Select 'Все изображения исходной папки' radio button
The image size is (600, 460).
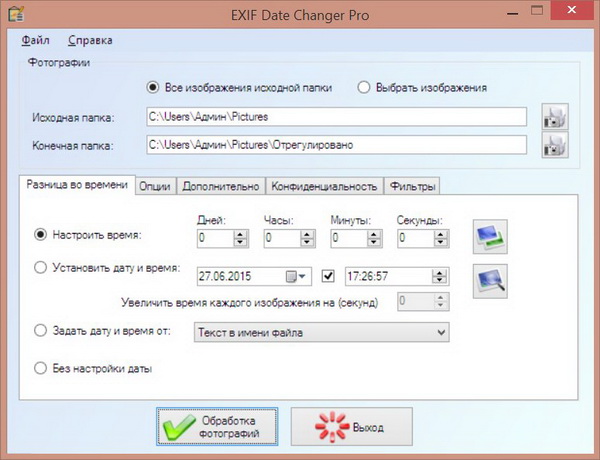tap(152, 88)
